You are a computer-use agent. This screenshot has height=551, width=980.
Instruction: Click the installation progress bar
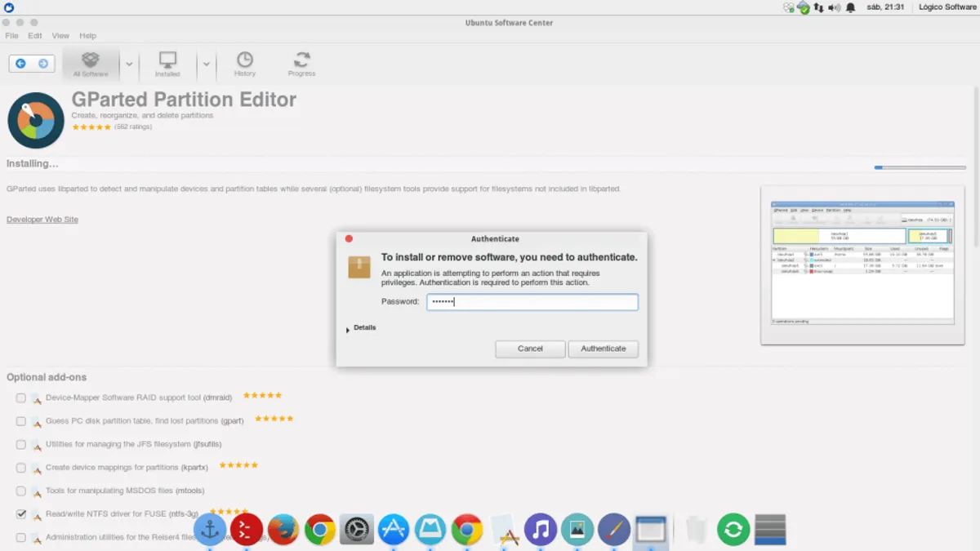coord(920,167)
